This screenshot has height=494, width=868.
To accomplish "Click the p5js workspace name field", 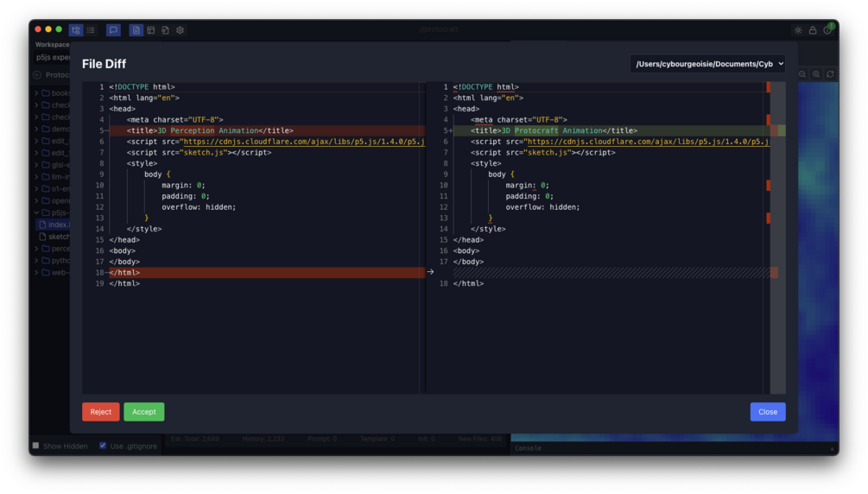I will pyautogui.click(x=52, y=57).
